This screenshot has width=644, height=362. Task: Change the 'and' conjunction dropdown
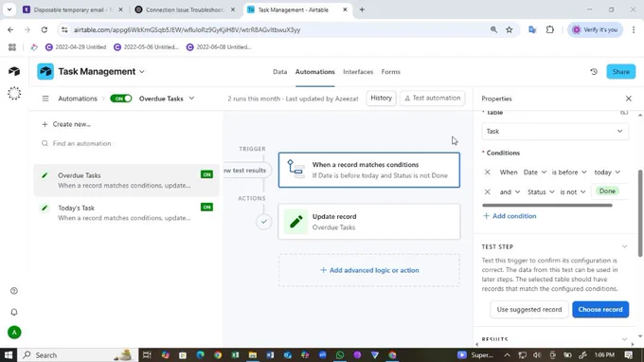coord(510,191)
